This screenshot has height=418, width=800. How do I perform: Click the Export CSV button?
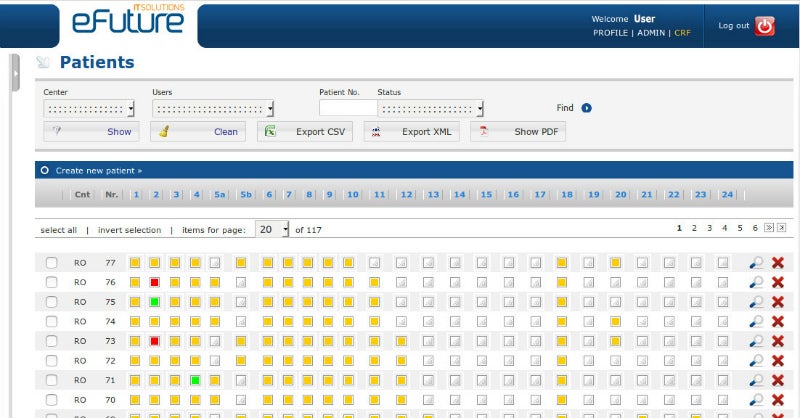click(305, 131)
